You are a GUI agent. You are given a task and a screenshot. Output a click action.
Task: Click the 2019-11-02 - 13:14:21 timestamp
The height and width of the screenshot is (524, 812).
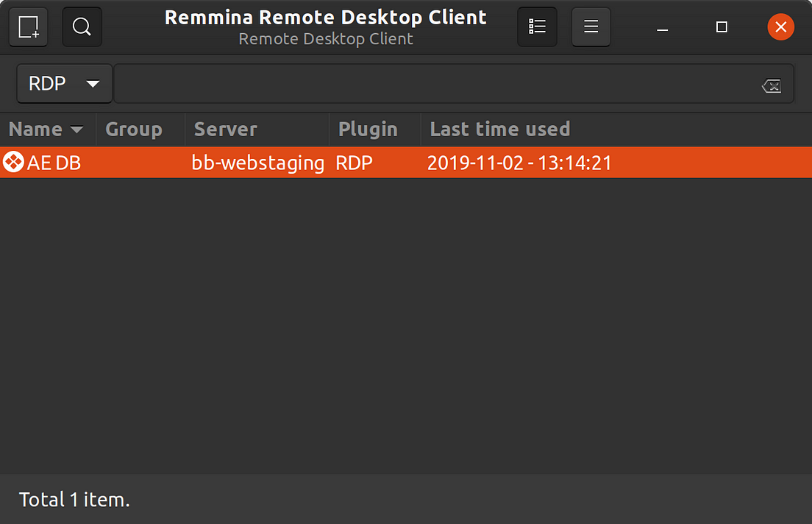[x=519, y=163]
